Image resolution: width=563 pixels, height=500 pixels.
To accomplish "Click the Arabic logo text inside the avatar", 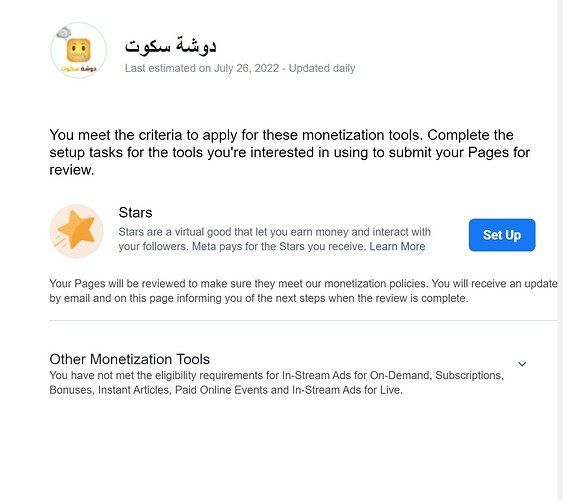I will coord(79,69).
